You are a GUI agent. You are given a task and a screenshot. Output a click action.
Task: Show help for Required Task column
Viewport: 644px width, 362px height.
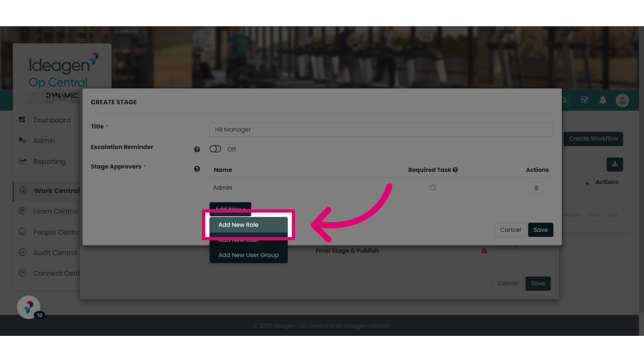[455, 170]
